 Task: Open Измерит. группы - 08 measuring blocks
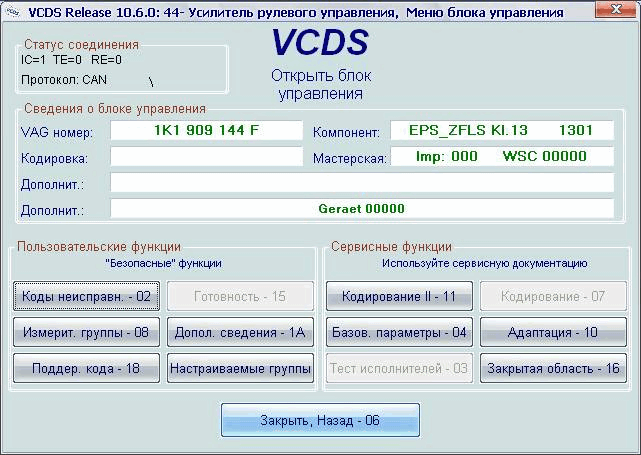pos(86,332)
